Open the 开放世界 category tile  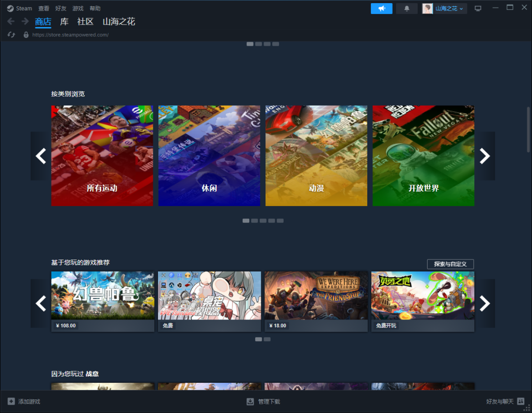[423, 156]
